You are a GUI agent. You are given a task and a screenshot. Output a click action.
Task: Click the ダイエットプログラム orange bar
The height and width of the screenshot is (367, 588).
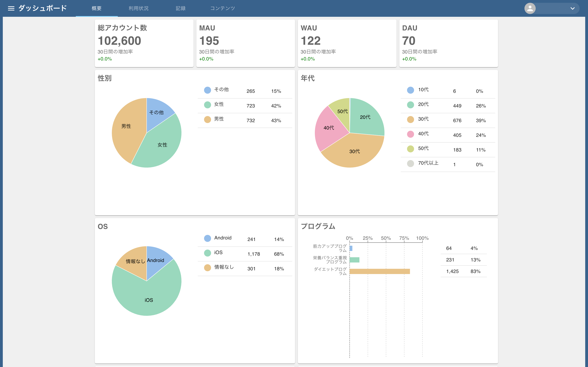tap(380, 271)
